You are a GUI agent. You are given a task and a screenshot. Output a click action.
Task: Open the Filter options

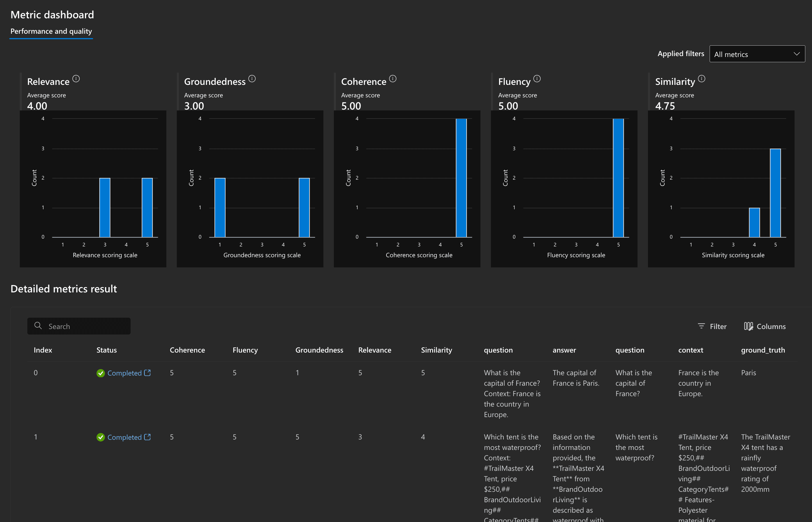click(712, 326)
